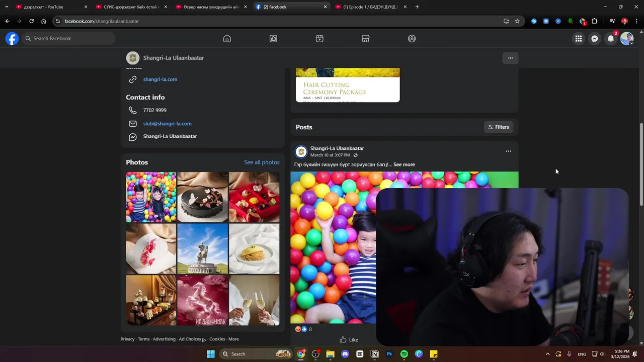The height and width of the screenshot is (362, 644).
Task: Open Chrome three-dot menu
Action: pos(636,21)
